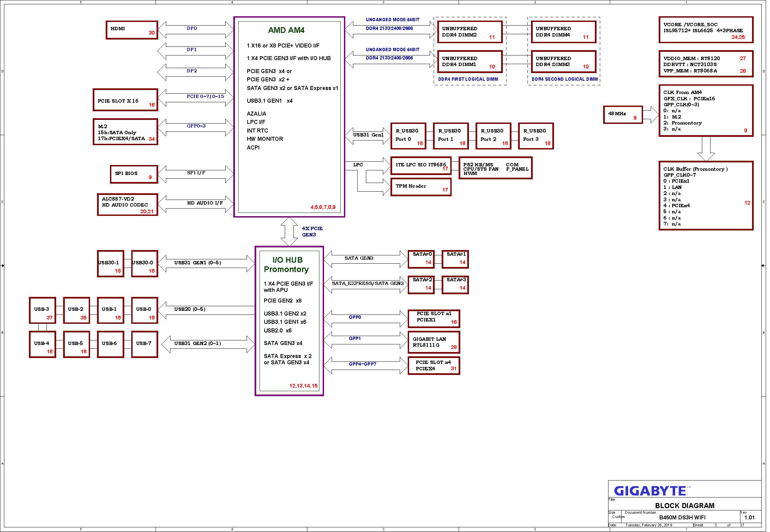
Task: Select the USB-7 block
Action: (145, 345)
